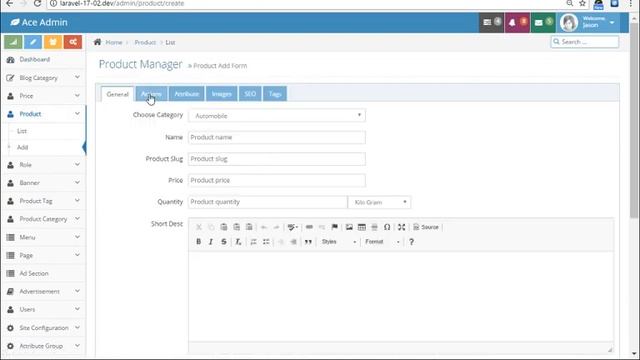Open the Choose Category dropdown
Viewport: 640px width, 360px height.
277,116
